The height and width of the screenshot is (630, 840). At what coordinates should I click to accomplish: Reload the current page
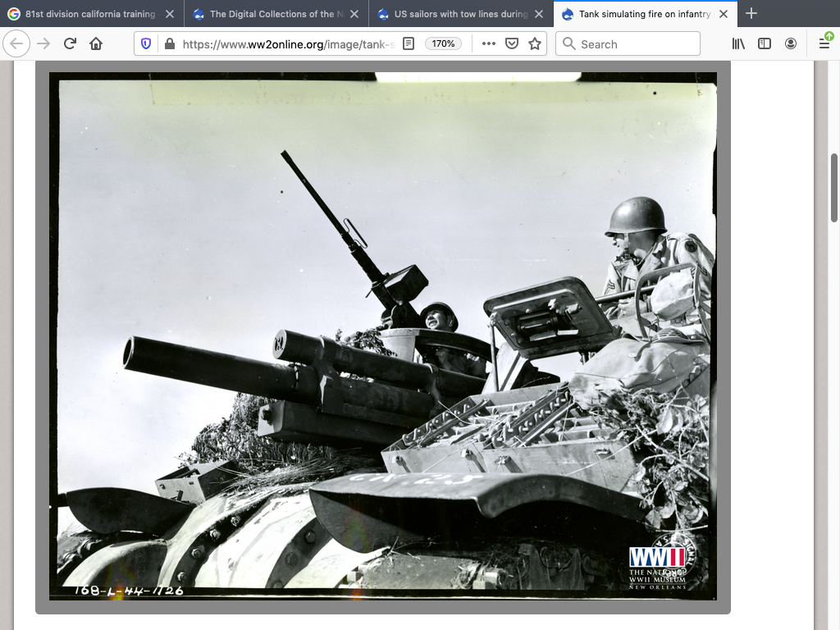(x=70, y=43)
